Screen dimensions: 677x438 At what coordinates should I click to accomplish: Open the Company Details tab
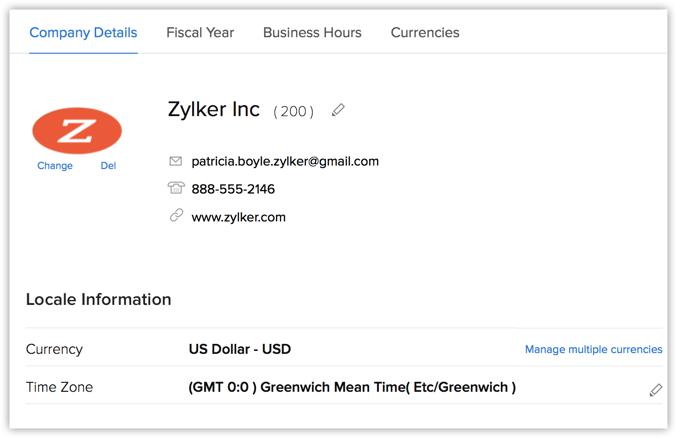pos(83,32)
